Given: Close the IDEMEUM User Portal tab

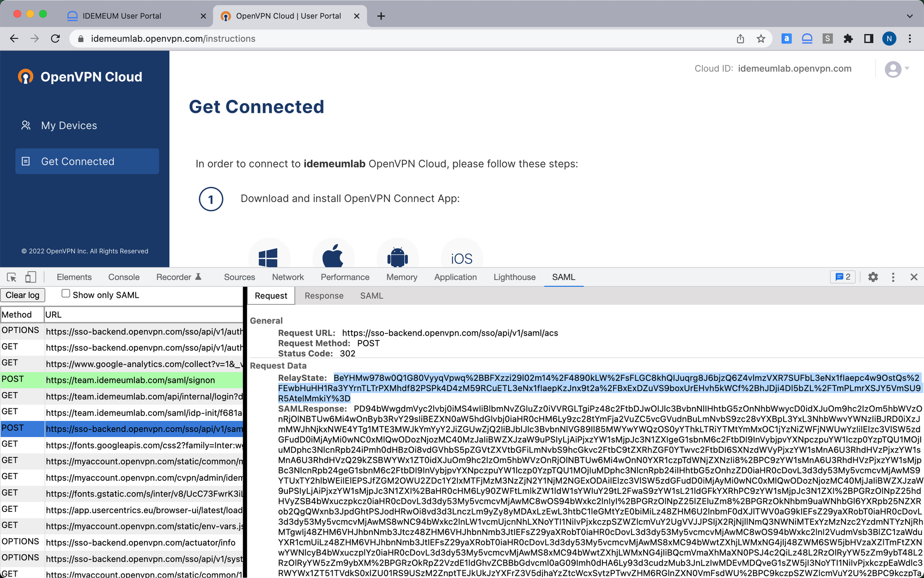Looking at the screenshot, I should pos(203,16).
